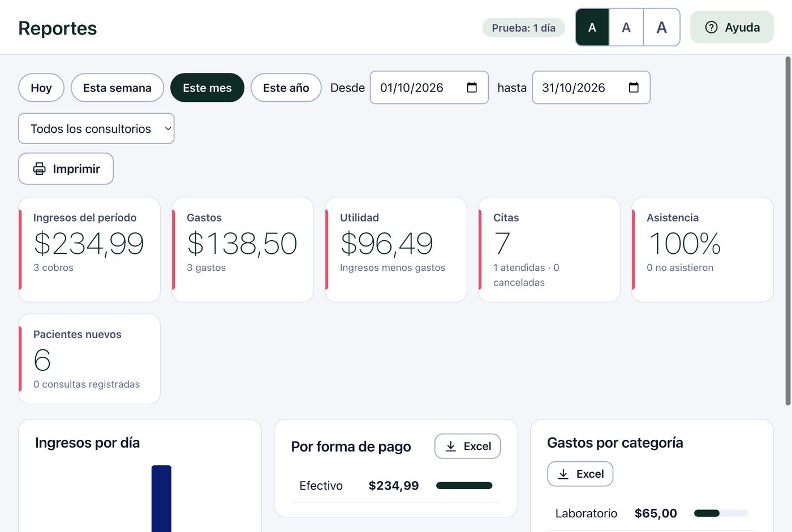Image resolution: width=792 pixels, height=532 pixels.
Task: Switch to the Este año period
Action: click(x=286, y=88)
